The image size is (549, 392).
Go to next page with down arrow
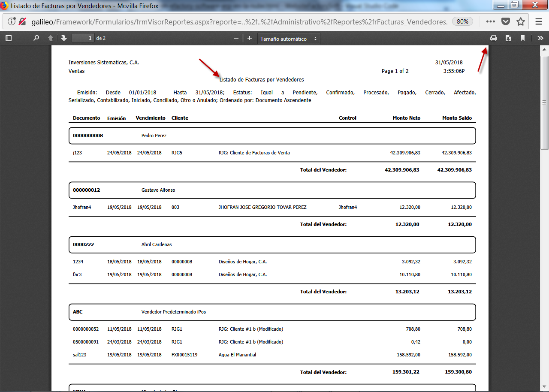(64, 38)
